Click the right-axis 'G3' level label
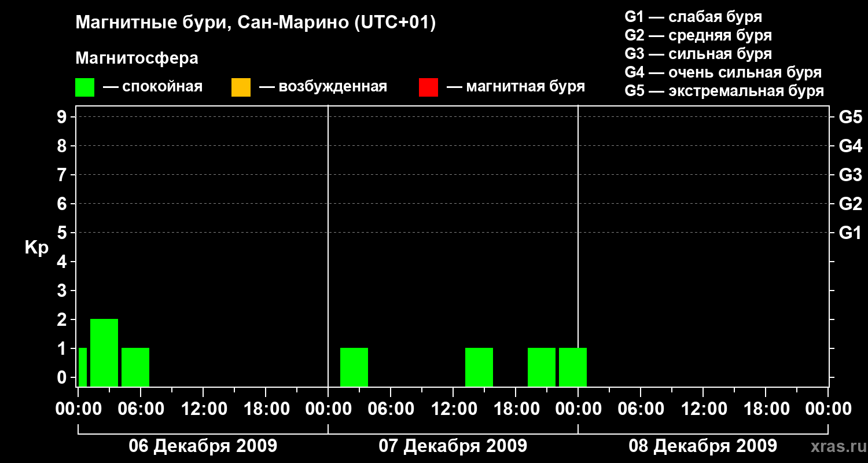The width and height of the screenshot is (868, 463). (x=851, y=175)
